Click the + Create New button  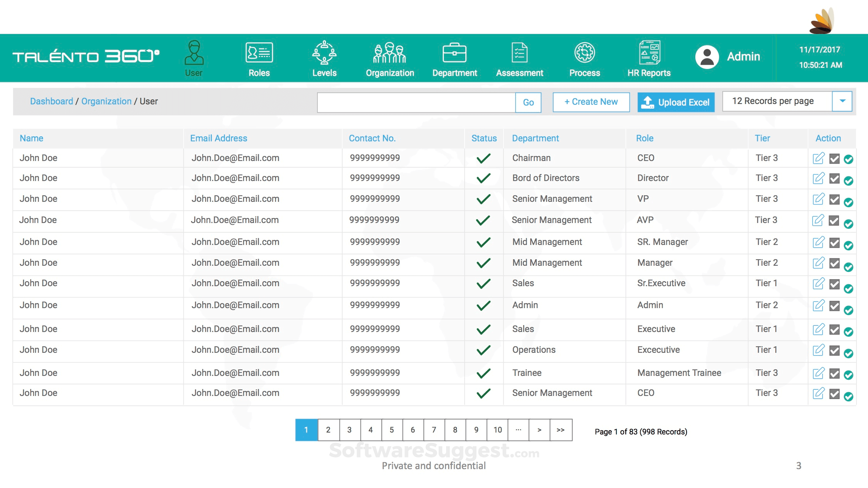pos(591,102)
